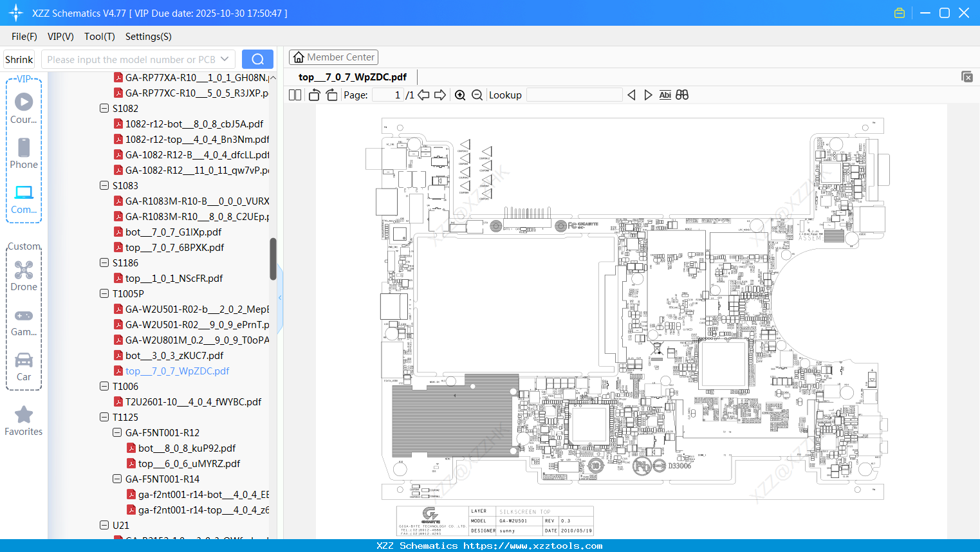980x552 pixels.
Task: Collapse the T1005P folder
Action: coord(104,293)
